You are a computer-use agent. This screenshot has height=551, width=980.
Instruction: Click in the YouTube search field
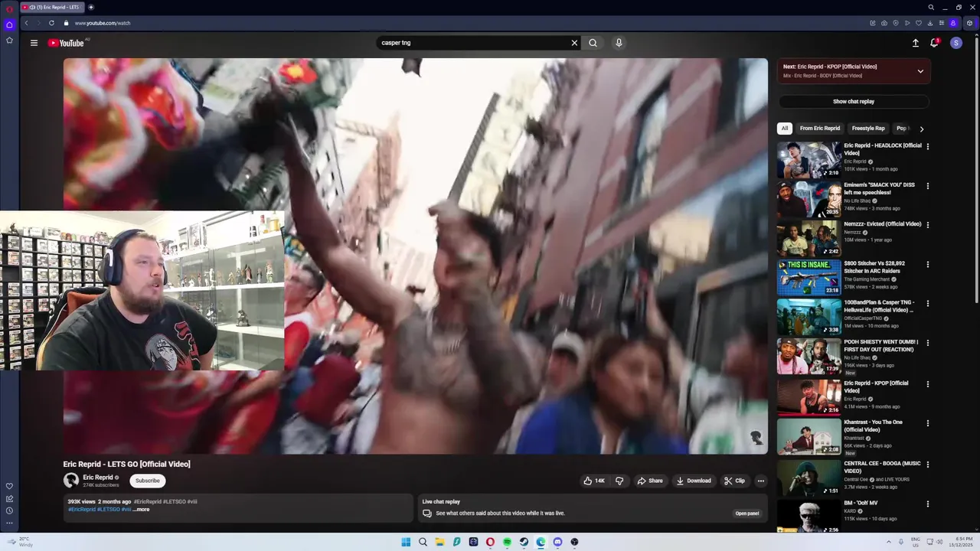click(472, 43)
